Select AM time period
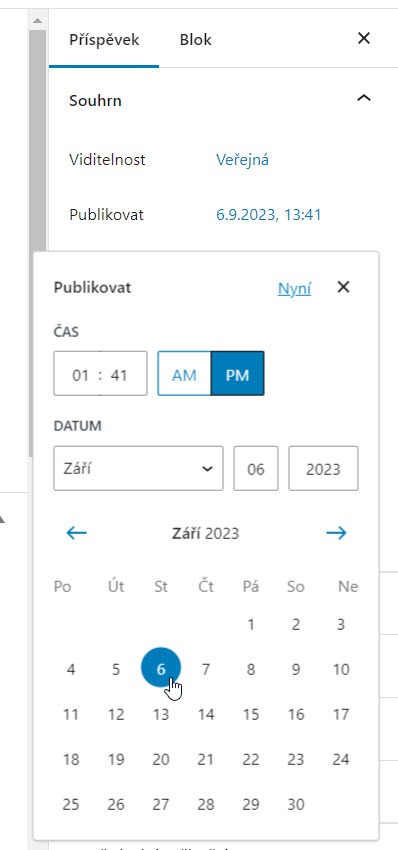This screenshot has width=398, height=850. point(184,375)
